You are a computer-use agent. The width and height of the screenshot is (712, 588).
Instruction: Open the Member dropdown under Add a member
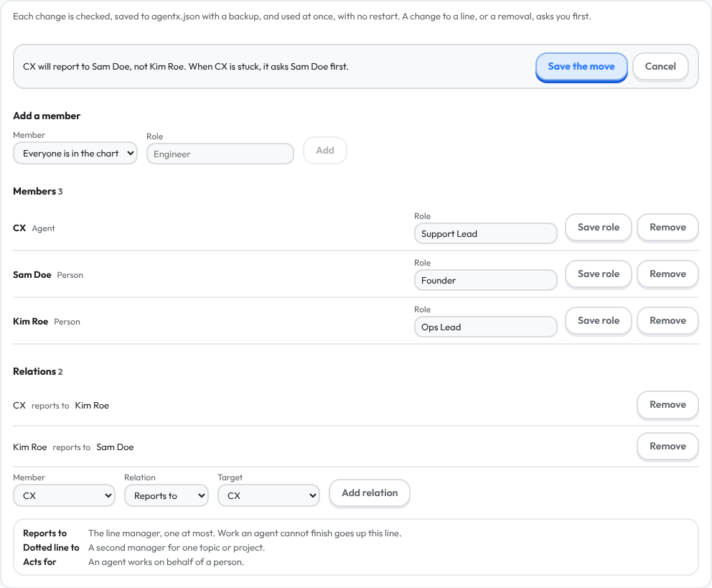[75, 154]
